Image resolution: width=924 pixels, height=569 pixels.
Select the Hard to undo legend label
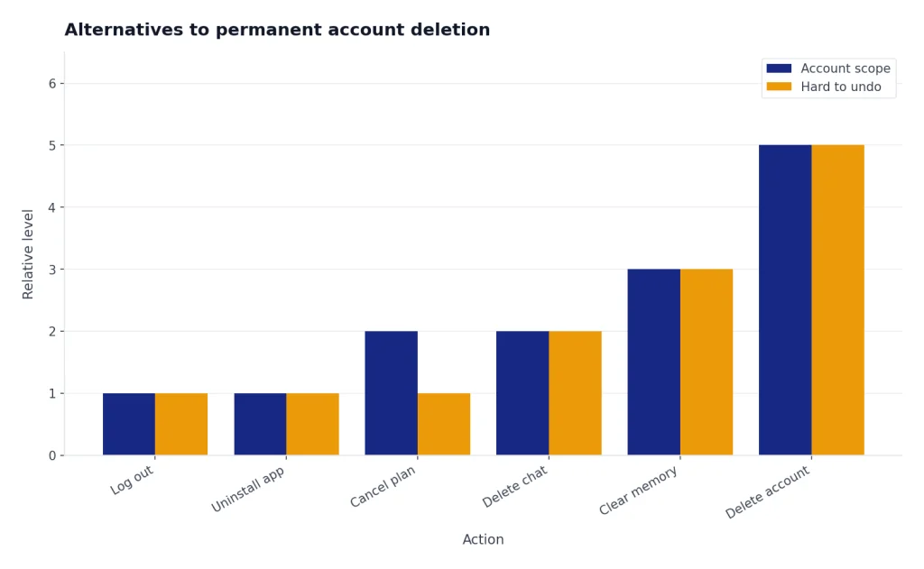840,87
